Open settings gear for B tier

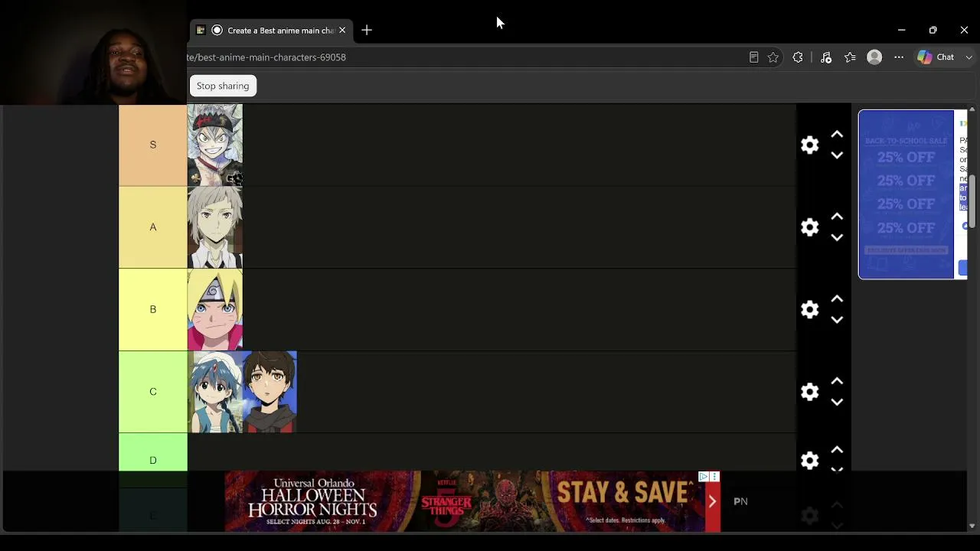pyautogui.click(x=809, y=309)
